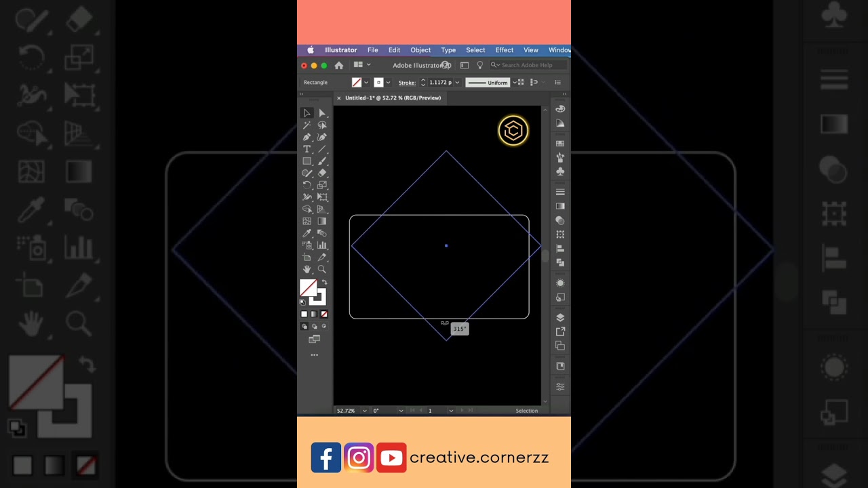Pick the Eraser tool
Image resolution: width=868 pixels, height=488 pixels.
tap(322, 173)
